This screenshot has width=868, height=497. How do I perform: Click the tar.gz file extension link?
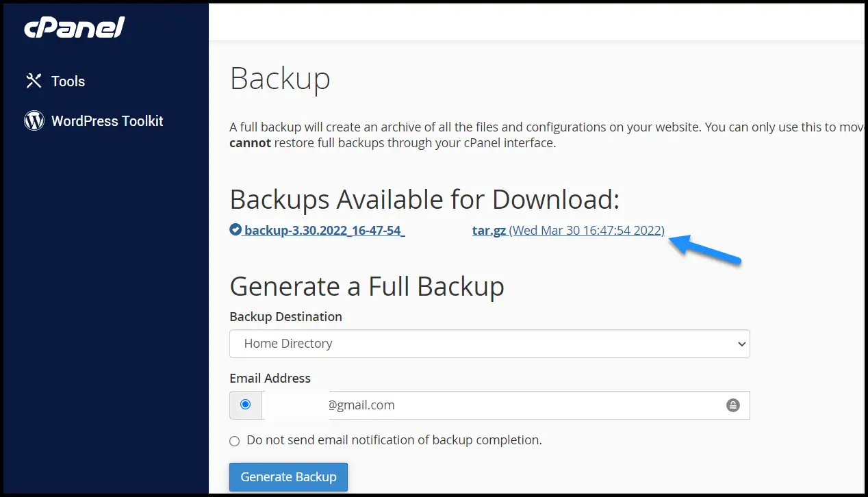point(489,230)
